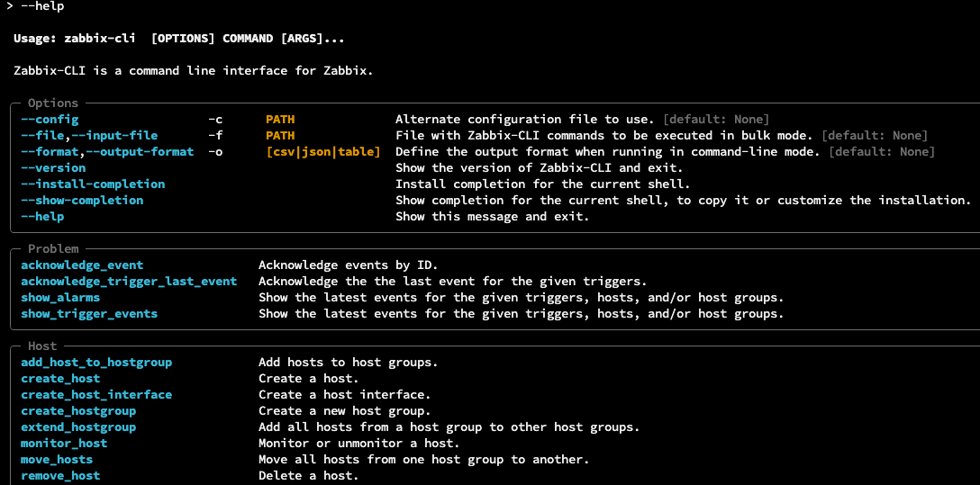
Task: Select the monitor_host command
Action: point(64,444)
